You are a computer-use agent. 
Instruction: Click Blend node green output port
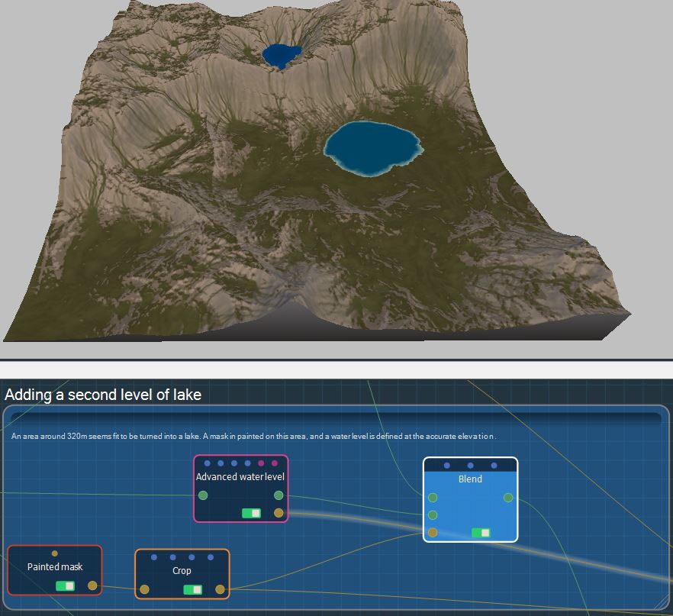(x=508, y=498)
